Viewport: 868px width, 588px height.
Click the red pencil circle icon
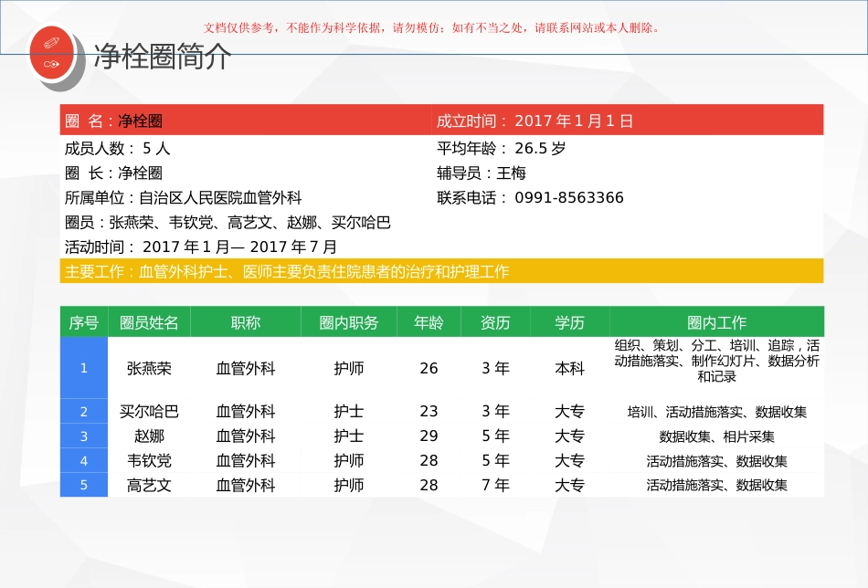(51, 54)
